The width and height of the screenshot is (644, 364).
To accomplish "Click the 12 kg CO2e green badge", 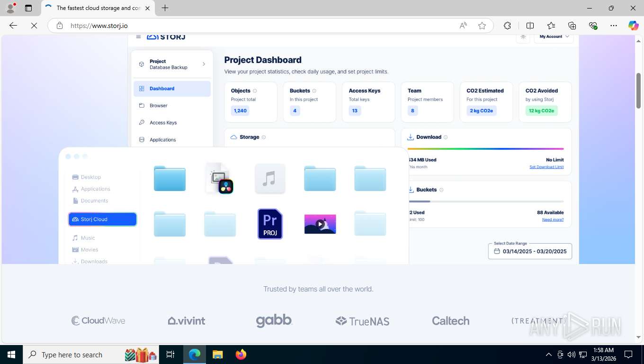I will [541, 110].
